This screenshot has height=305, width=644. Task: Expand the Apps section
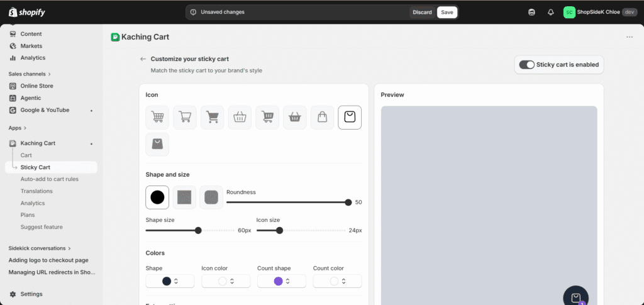pyautogui.click(x=17, y=128)
